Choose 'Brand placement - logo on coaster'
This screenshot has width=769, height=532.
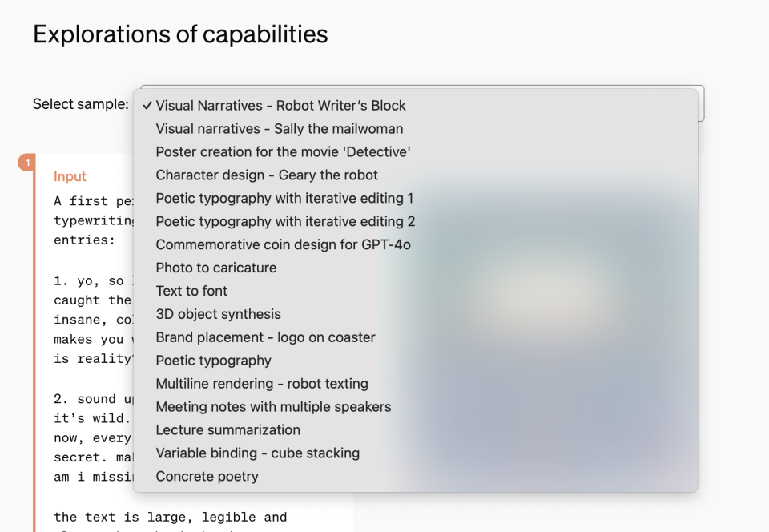[265, 338]
